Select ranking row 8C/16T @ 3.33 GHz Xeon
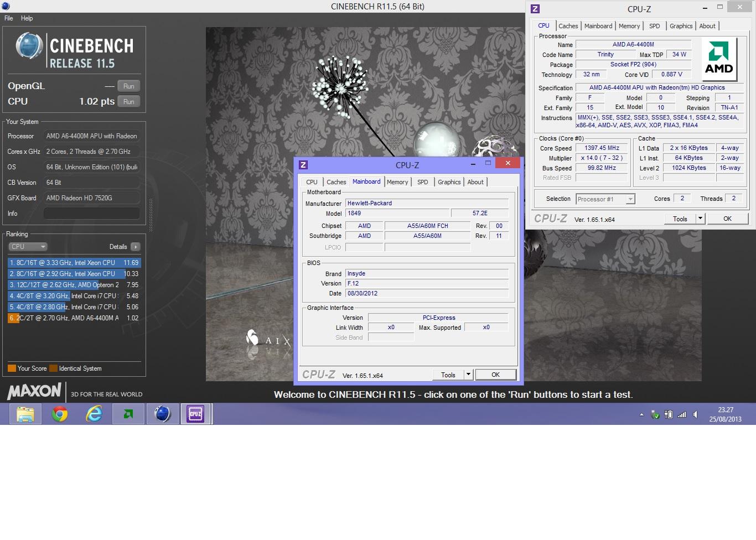This screenshot has width=756, height=540. [x=74, y=263]
